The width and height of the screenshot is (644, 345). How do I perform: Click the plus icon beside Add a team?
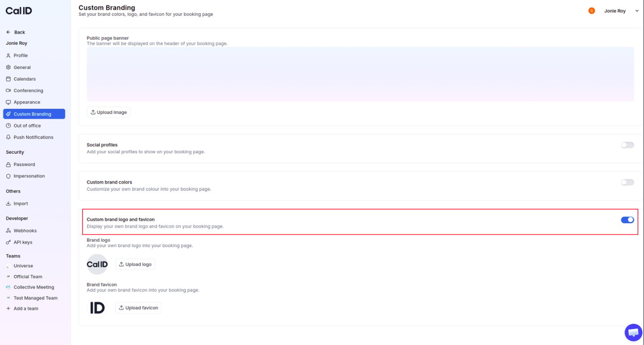coord(8,309)
